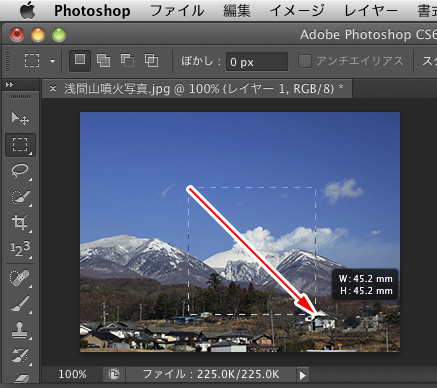
Task: Select the Rectangular Marquee tool in toolbox
Action: point(20,145)
